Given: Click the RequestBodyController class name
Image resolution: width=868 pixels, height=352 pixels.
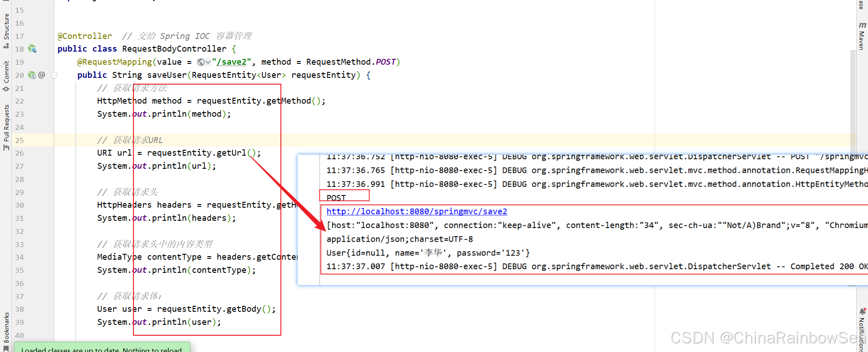Looking at the screenshot, I should pyautogui.click(x=174, y=48).
